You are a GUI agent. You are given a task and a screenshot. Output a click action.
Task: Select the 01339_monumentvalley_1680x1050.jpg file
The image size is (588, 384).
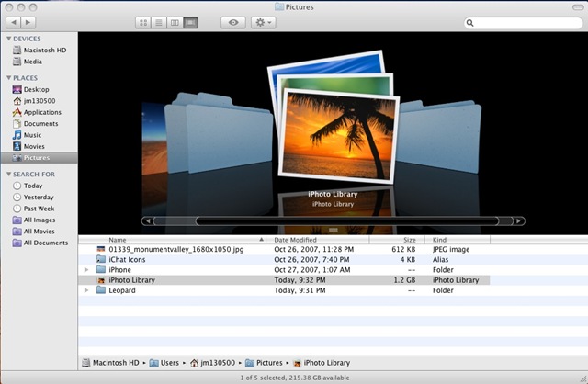[284, 249]
